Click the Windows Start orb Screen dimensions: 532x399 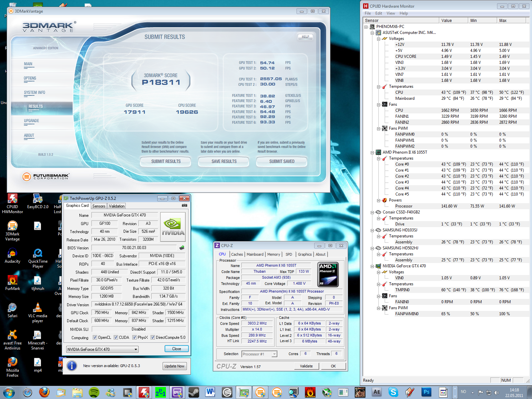click(x=9, y=392)
